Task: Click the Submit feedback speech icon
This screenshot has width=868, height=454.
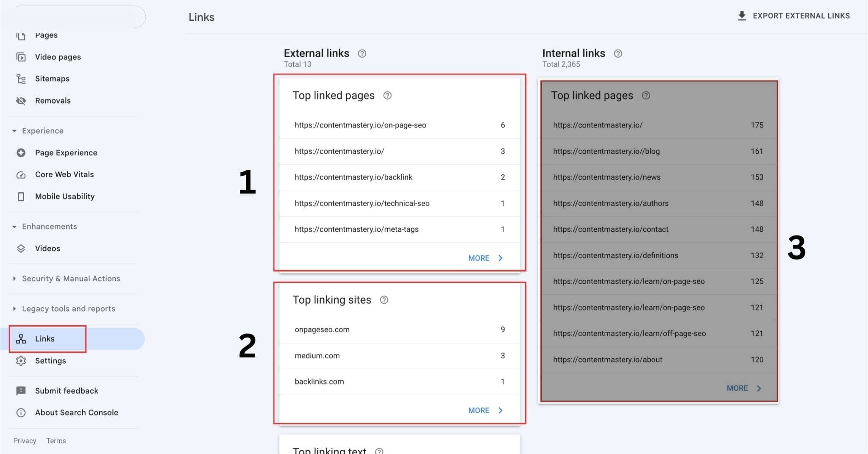Action: pyautogui.click(x=21, y=391)
